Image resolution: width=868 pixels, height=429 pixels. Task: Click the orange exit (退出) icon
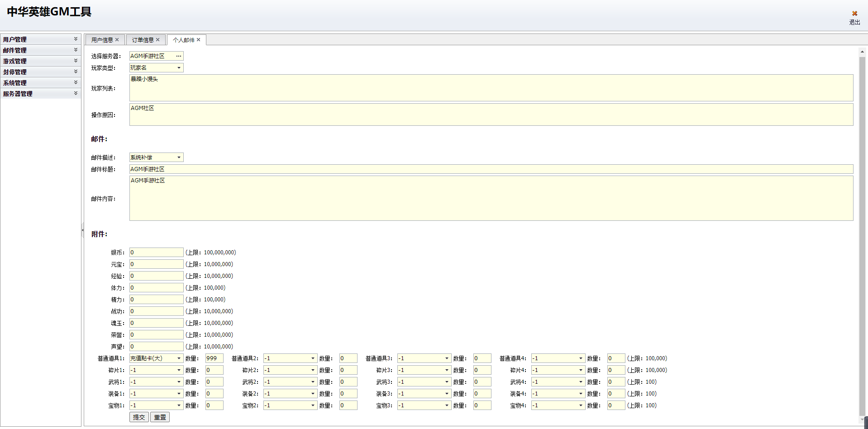pos(854,14)
